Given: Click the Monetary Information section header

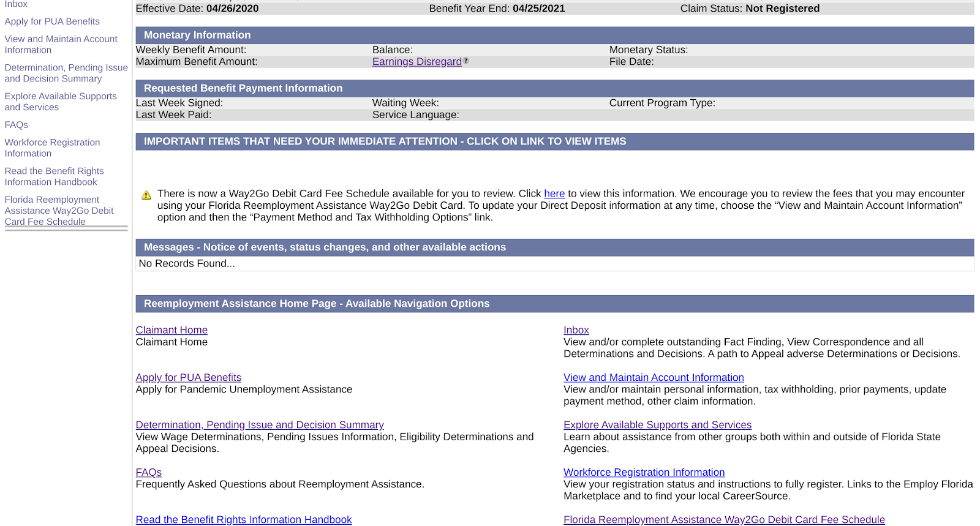Looking at the screenshot, I should (554, 35).
